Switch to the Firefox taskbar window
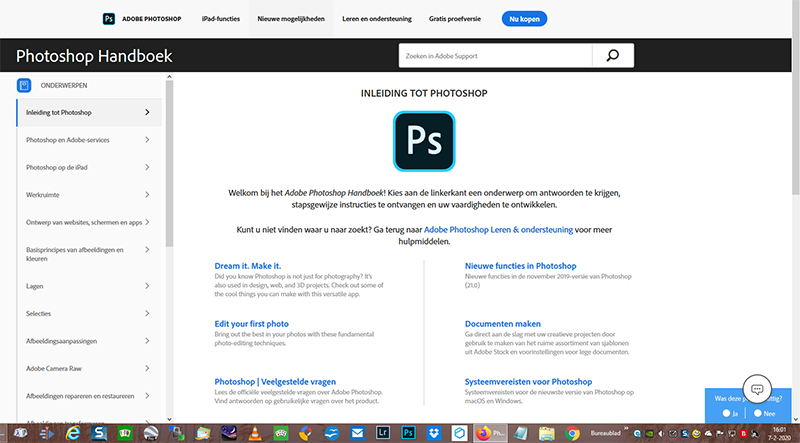800x443 pixels. pos(490,433)
